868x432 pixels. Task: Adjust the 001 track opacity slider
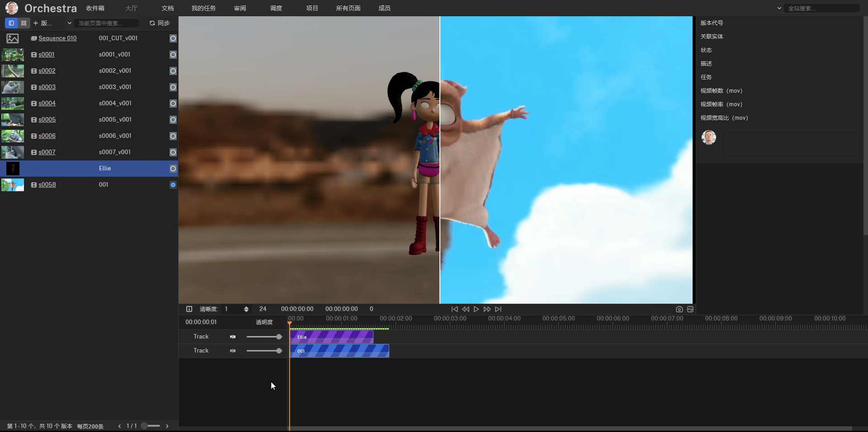click(x=264, y=351)
